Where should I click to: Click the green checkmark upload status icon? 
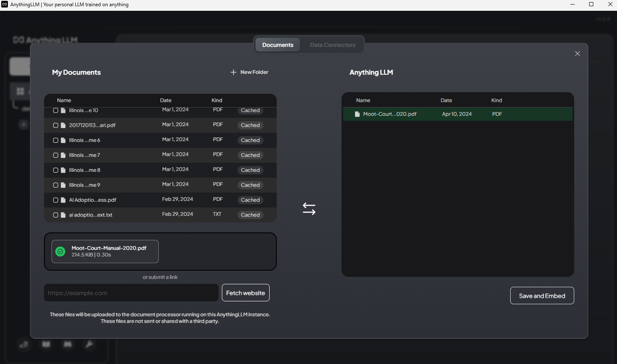(x=61, y=252)
